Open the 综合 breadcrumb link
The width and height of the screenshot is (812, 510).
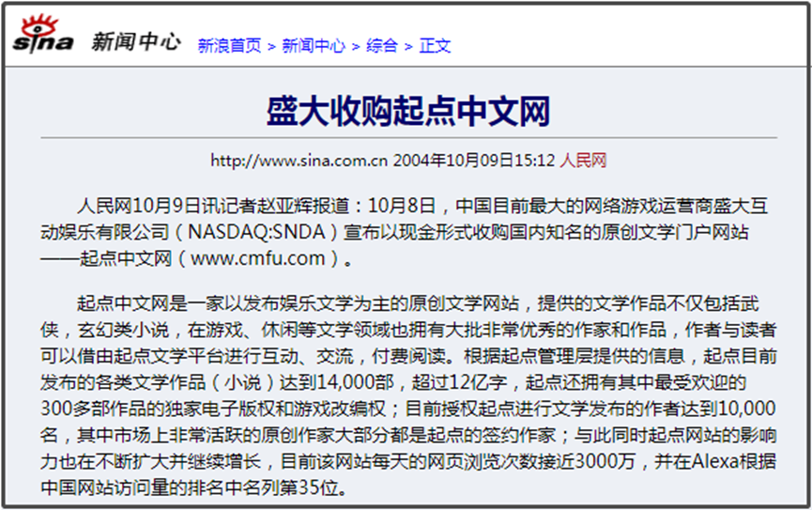click(x=382, y=46)
